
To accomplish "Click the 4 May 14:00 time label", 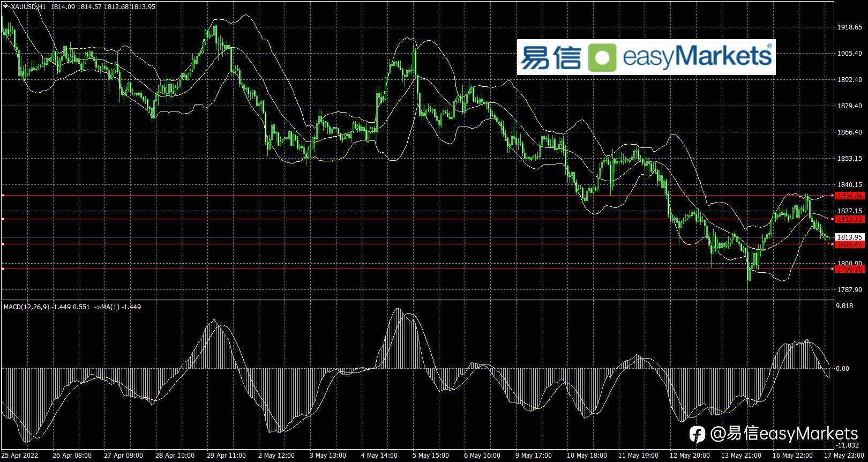I will (x=379, y=456).
